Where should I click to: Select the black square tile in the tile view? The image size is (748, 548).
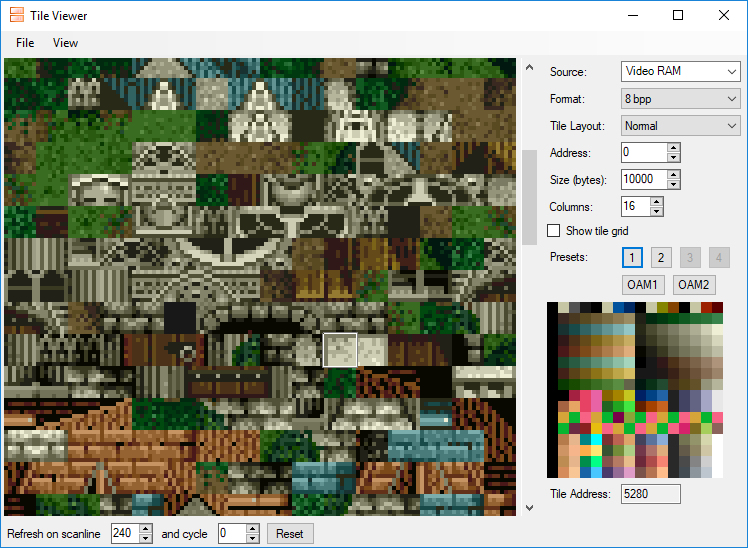coord(180,318)
